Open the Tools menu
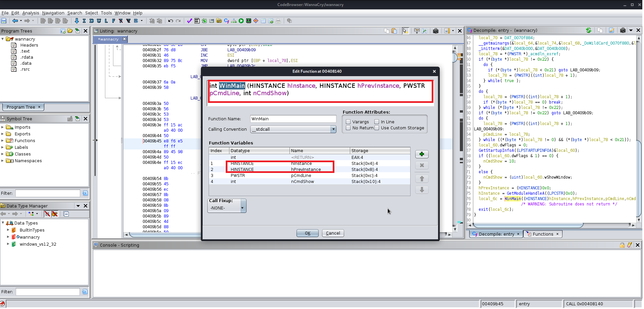The height and width of the screenshot is (309, 644). [x=106, y=13]
